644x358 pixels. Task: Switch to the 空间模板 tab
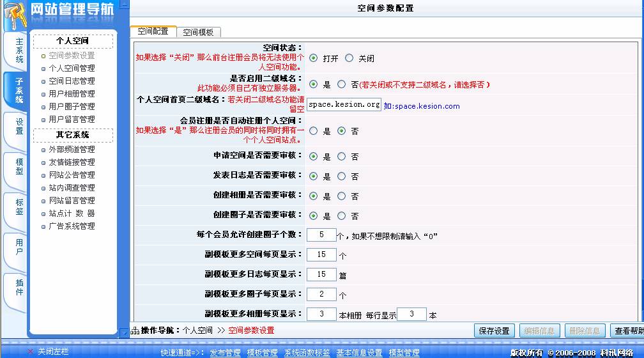click(x=198, y=32)
